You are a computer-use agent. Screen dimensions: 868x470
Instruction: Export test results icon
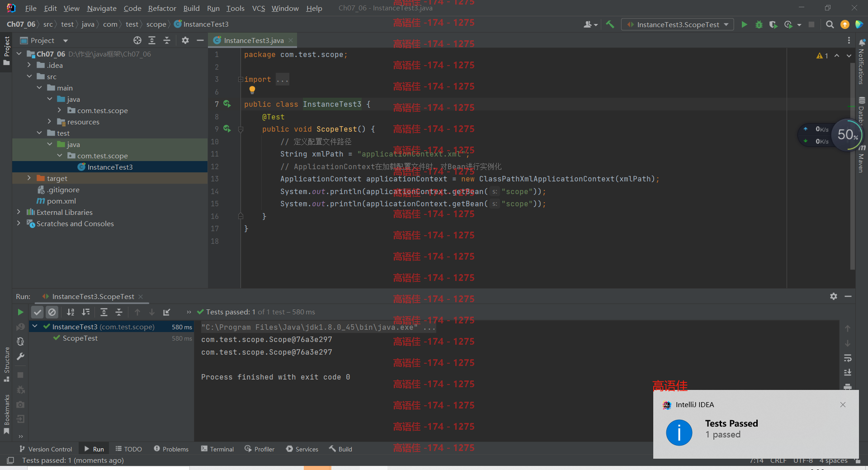pos(167,312)
